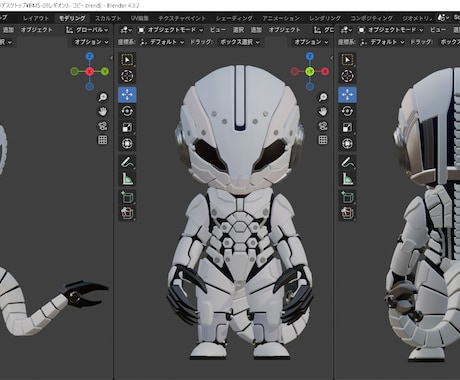The height and width of the screenshot is (380, 460).
Task: Select the Box Select tool in middle viewport
Action: 127,60
